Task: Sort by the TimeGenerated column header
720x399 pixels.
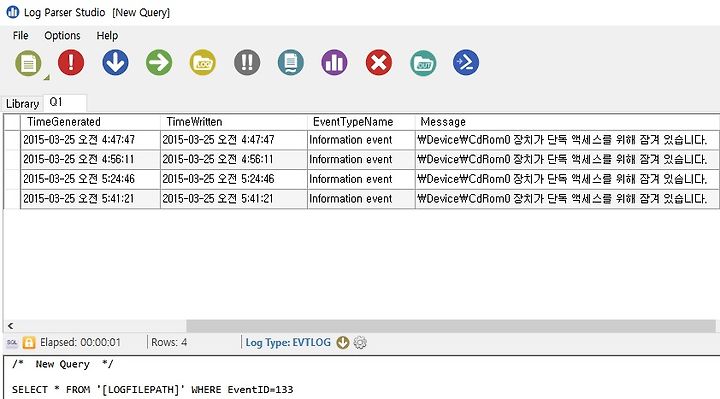Action: tap(90, 122)
